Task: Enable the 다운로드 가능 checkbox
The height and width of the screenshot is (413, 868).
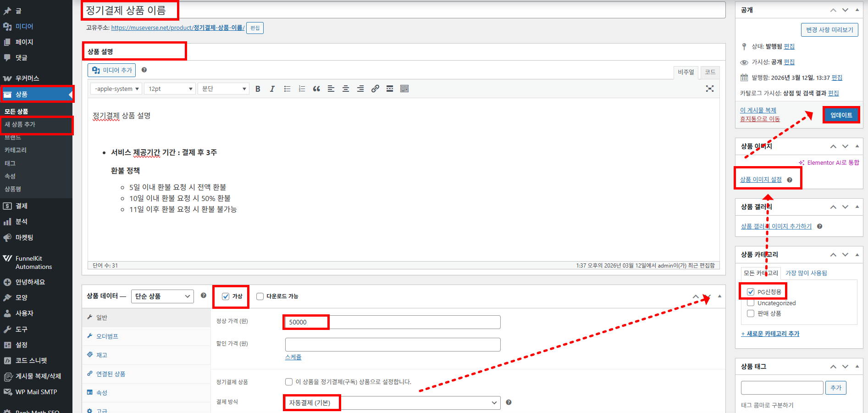Action: [x=260, y=296]
